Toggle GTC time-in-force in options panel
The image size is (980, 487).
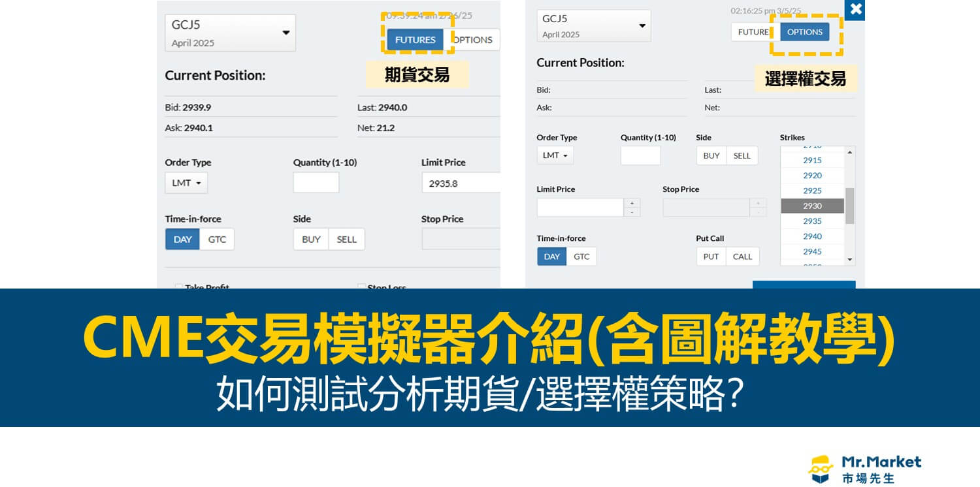point(581,257)
